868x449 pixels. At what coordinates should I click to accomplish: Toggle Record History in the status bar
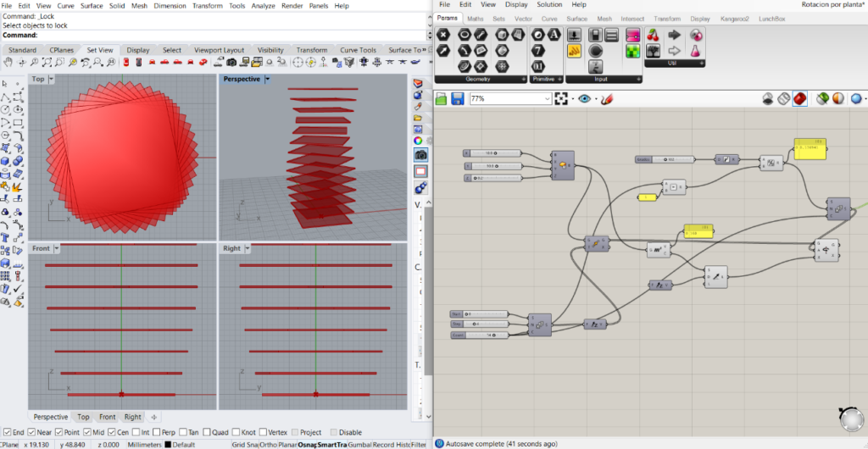pos(391,445)
